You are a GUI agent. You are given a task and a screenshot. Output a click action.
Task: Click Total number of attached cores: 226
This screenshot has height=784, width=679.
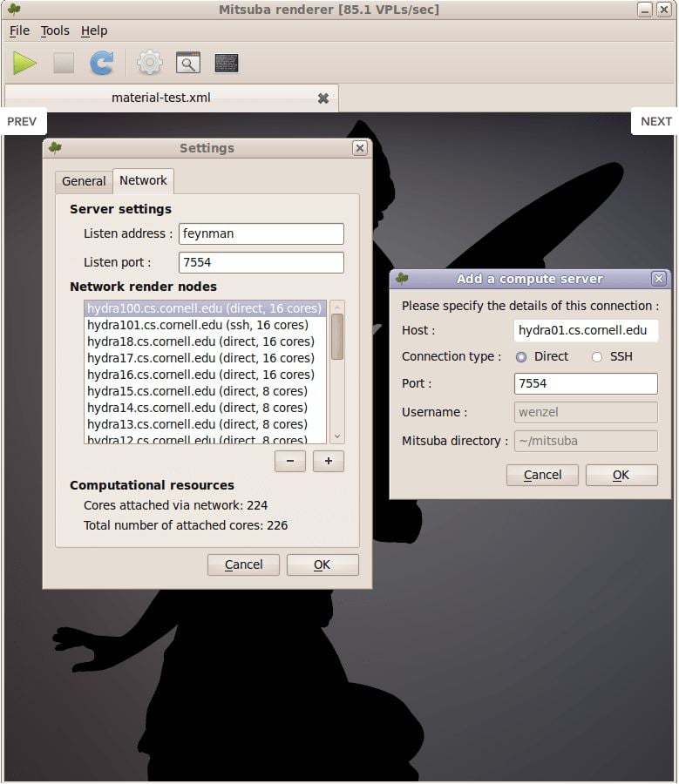[186, 525]
